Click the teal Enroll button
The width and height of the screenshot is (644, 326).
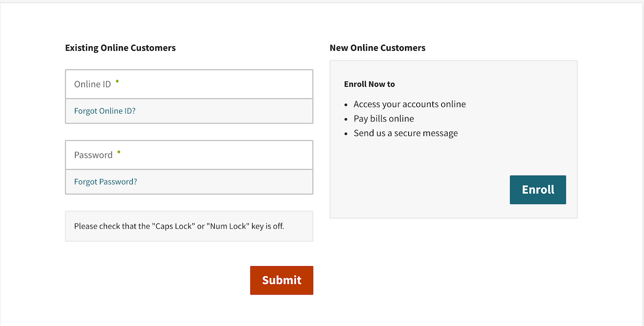point(538,190)
